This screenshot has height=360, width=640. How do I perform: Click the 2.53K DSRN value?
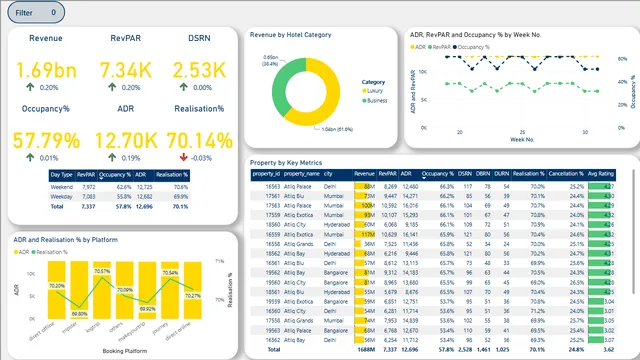pyautogui.click(x=199, y=70)
